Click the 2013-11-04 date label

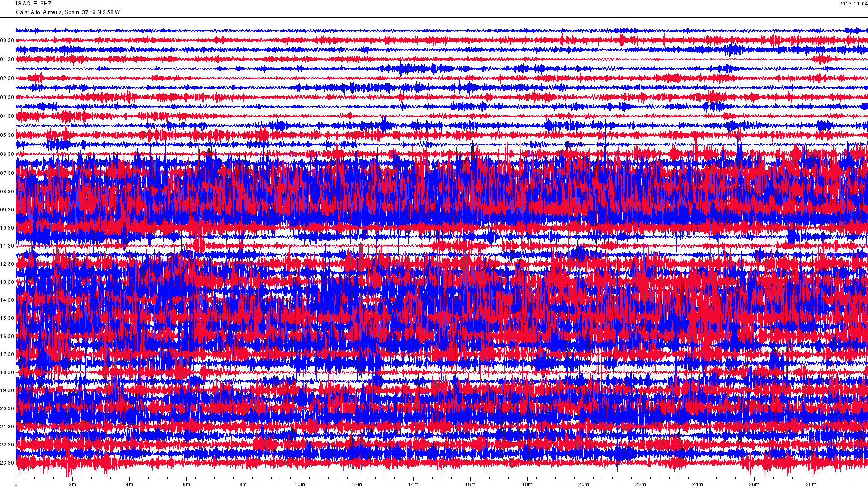[x=853, y=4]
